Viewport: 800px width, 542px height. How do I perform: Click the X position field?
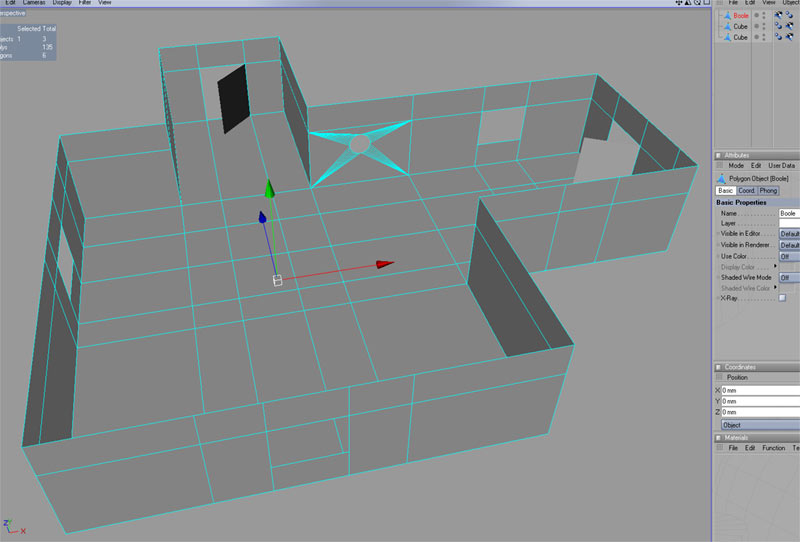tap(760, 390)
